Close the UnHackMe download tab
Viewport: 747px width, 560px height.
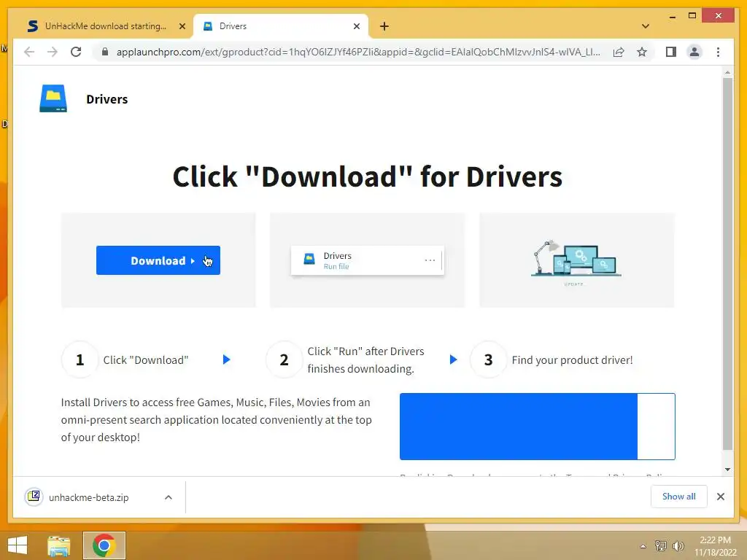point(182,26)
